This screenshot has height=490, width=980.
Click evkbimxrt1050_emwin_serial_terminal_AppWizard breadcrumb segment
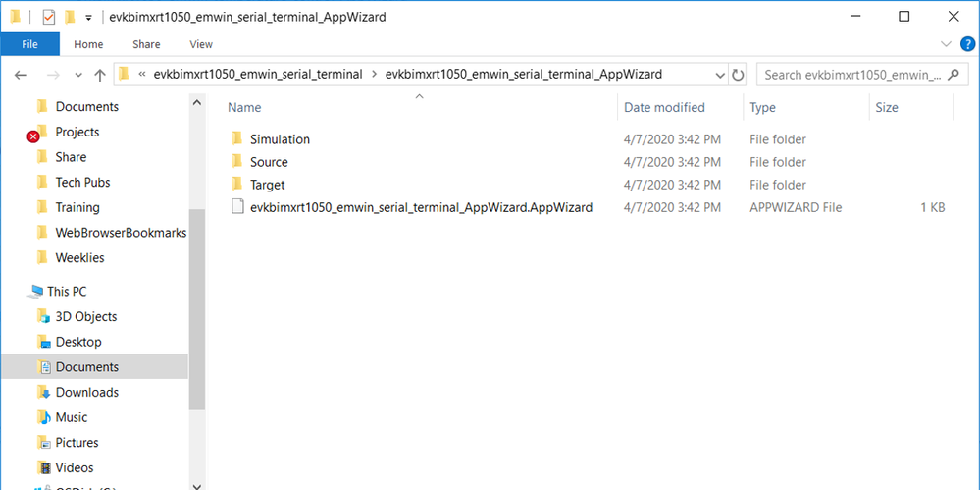(524, 74)
